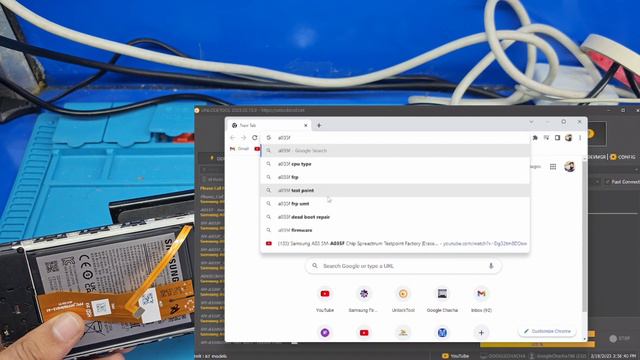Click the plus icon to add a shortcut
The image size is (640, 360).
click(481, 333)
